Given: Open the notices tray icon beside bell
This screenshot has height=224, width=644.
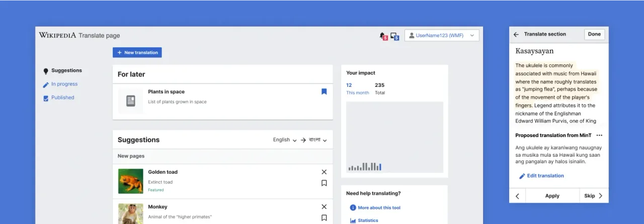Looking at the screenshot, I should pyautogui.click(x=394, y=36).
